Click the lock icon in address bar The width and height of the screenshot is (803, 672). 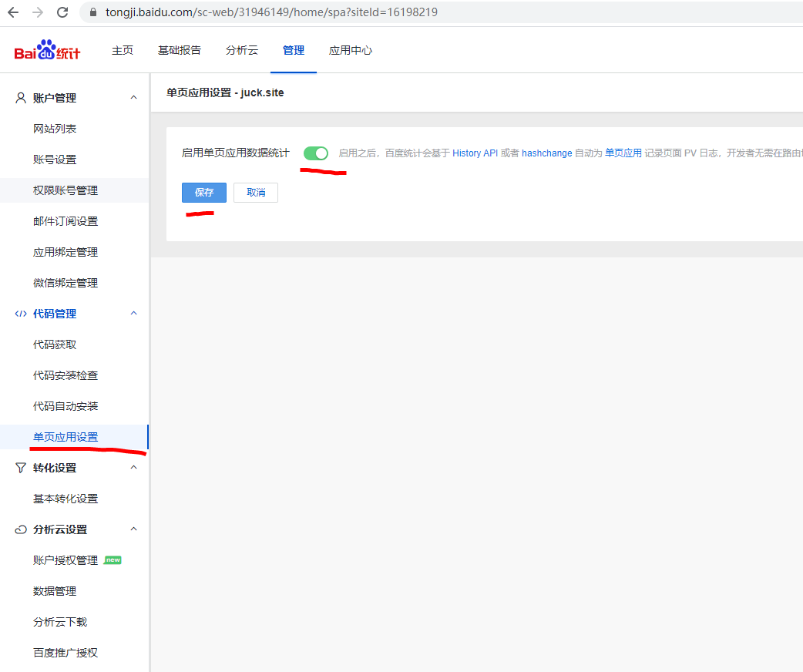tap(94, 12)
